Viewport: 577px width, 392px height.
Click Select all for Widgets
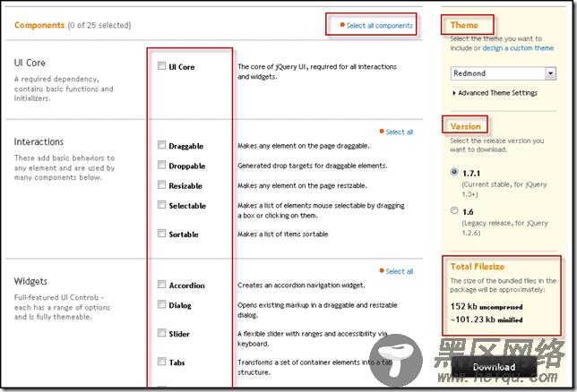(400, 271)
